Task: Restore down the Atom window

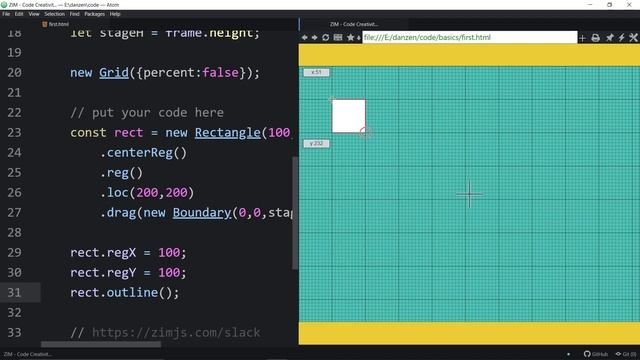Action: tap(609, 5)
